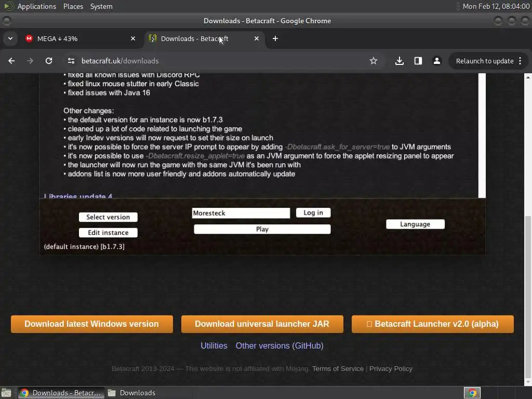Click the Chrome icon in system tray
Viewport: 532px width, 399px height.
[x=472, y=393]
